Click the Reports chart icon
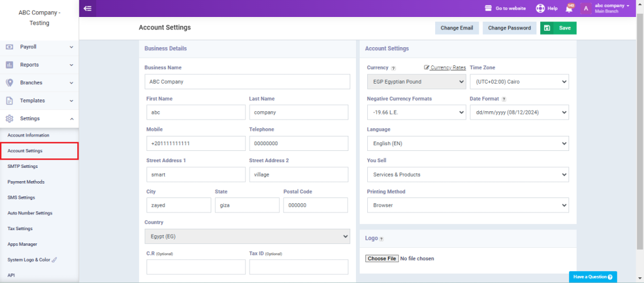644x283 pixels. tap(9, 65)
